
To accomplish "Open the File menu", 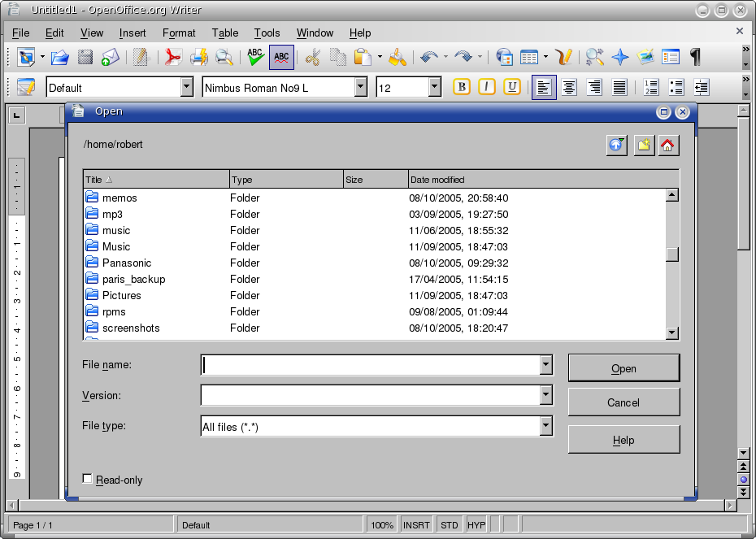I will click(21, 33).
